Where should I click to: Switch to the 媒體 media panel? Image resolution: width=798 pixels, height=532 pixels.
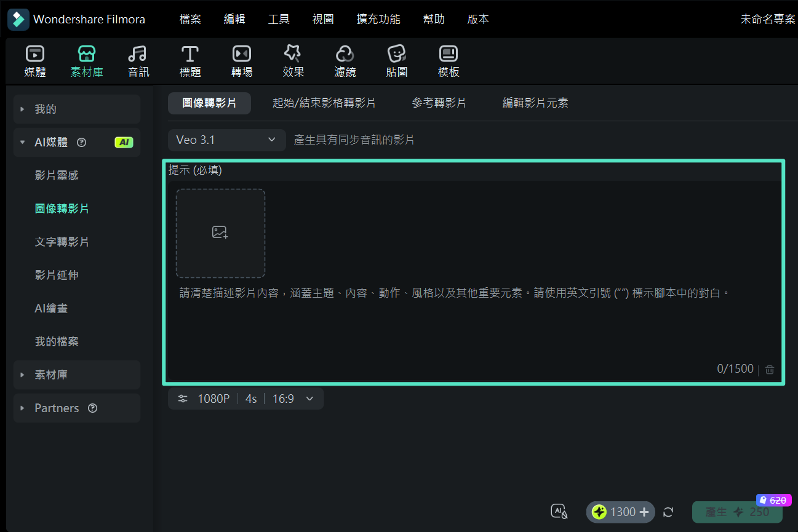pyautogui.click(x=35, y=60)
